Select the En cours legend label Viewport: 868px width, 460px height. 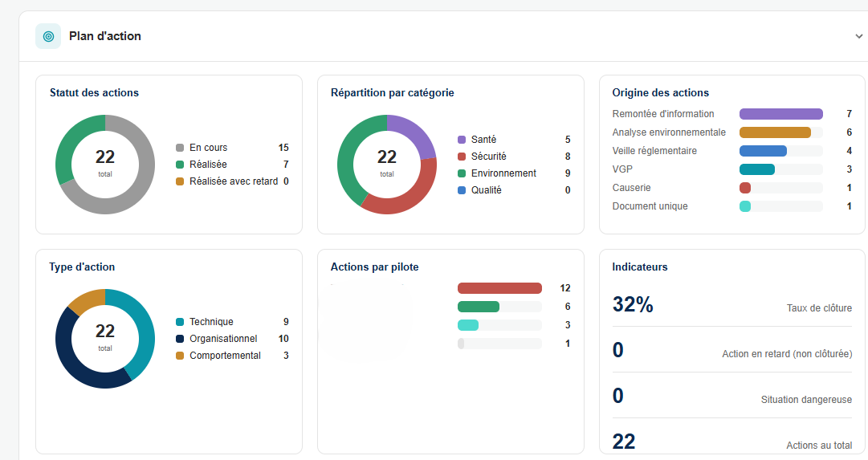[x=208, y=148]
